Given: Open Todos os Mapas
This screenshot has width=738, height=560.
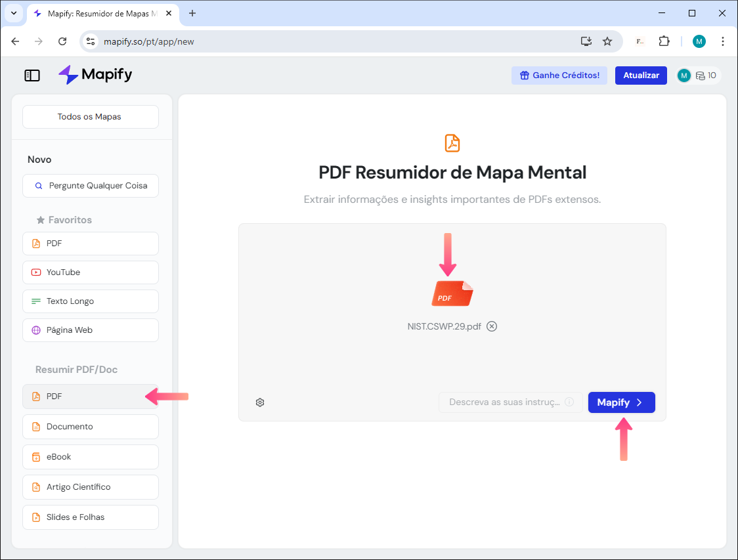Looking at the screenshot, I should [91, 117].
